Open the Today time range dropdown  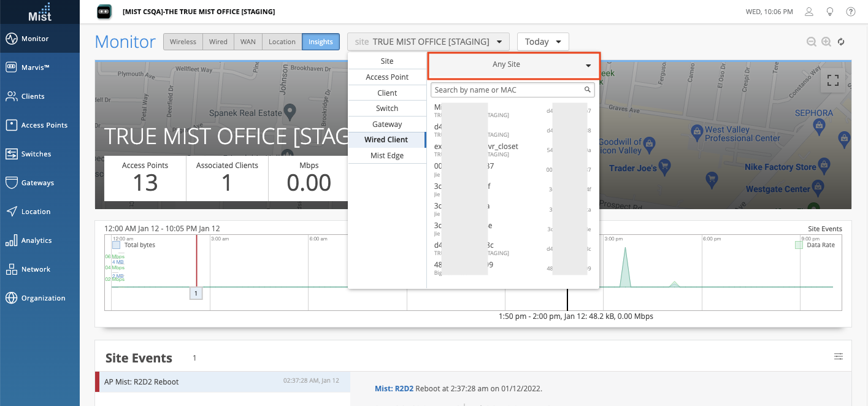coord(543,42)
